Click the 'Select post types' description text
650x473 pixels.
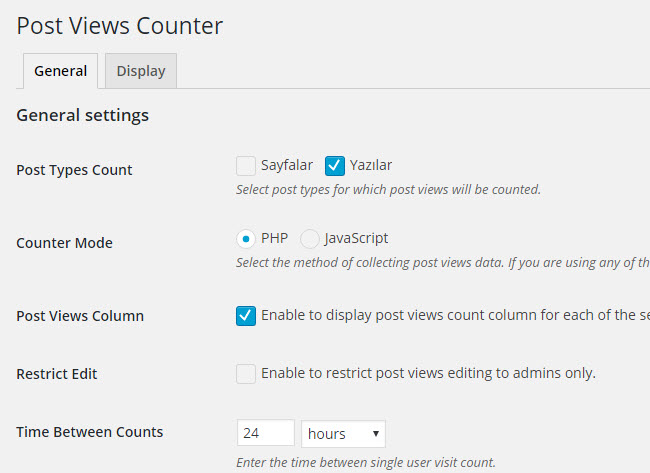(388, 189)
